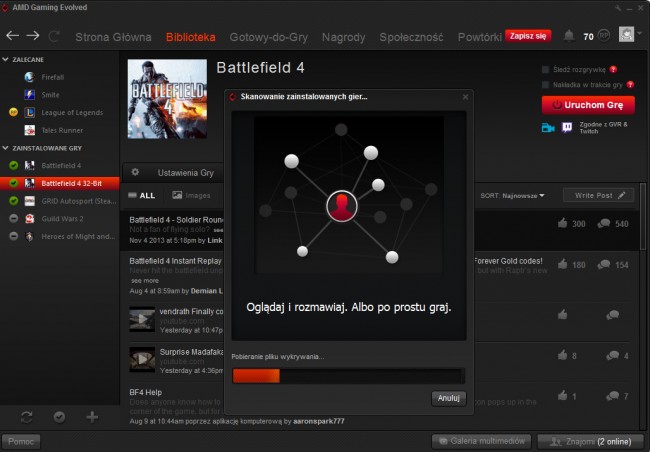The image size is (650, 452).
Task: Click the checkmark icon in sidebar footer
Action: pos(59,417)
